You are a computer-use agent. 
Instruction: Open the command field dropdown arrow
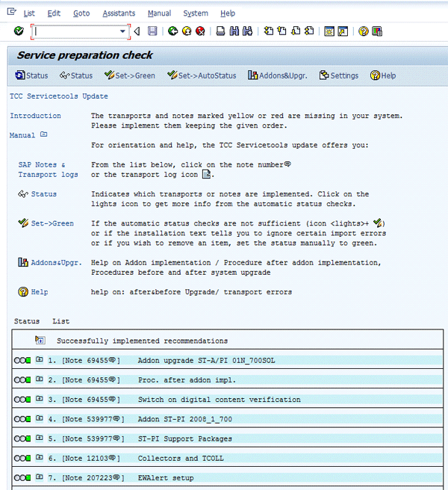pyautogui.click(x=123, y=31)
